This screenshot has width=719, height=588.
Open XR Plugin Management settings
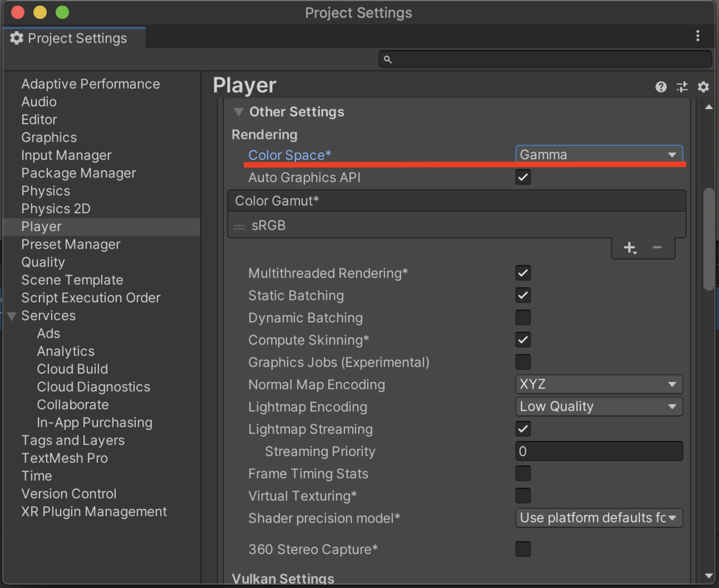point(94,512)
